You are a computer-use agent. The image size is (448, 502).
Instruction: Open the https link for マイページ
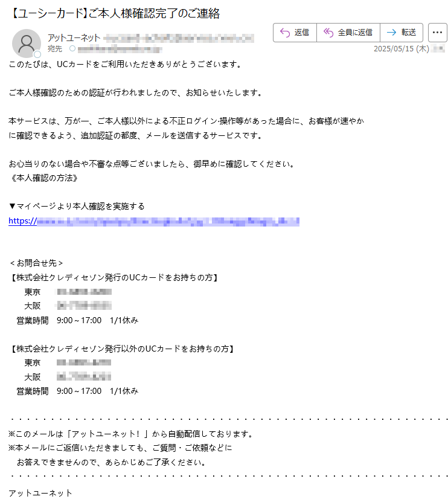pos(154,221)
